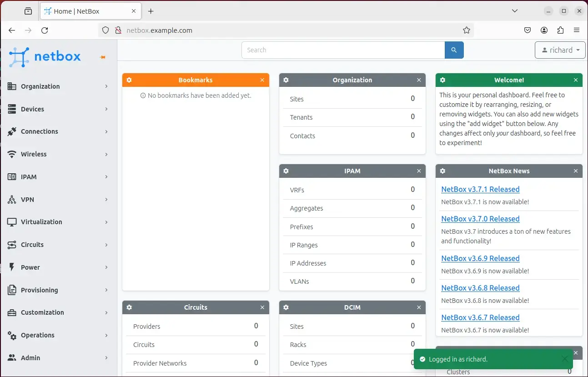This screenshot has height=377, width=588.
Task: Click the 'NetBox v3.6.9 Released' link
Action: [480, 258]
